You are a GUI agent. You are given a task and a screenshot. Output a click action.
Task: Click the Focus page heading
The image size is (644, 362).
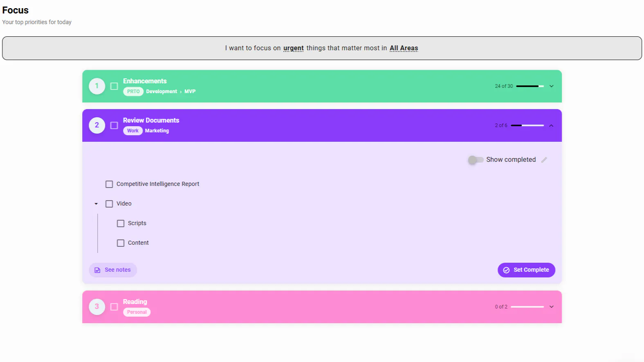tap(16, 10)
